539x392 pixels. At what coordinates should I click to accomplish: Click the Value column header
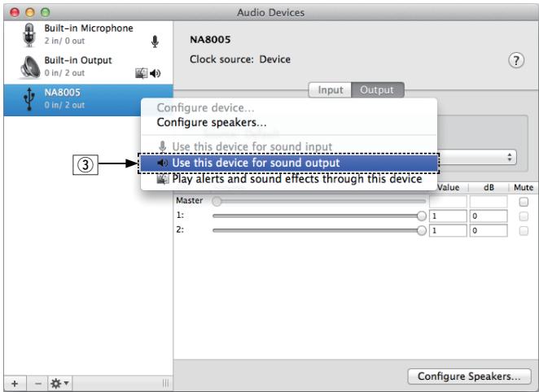coord(449,187)
